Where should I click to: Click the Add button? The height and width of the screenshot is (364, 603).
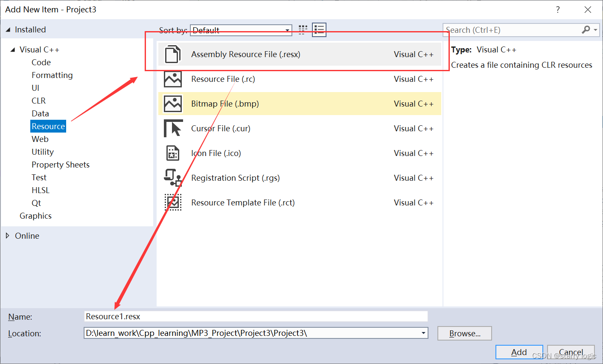(x=519, y=352)
